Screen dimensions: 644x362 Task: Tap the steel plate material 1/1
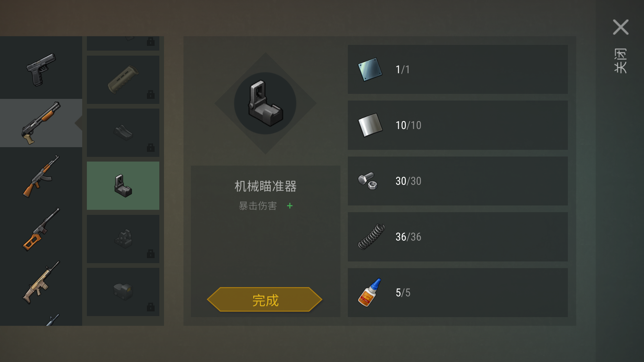click(458, 69)
